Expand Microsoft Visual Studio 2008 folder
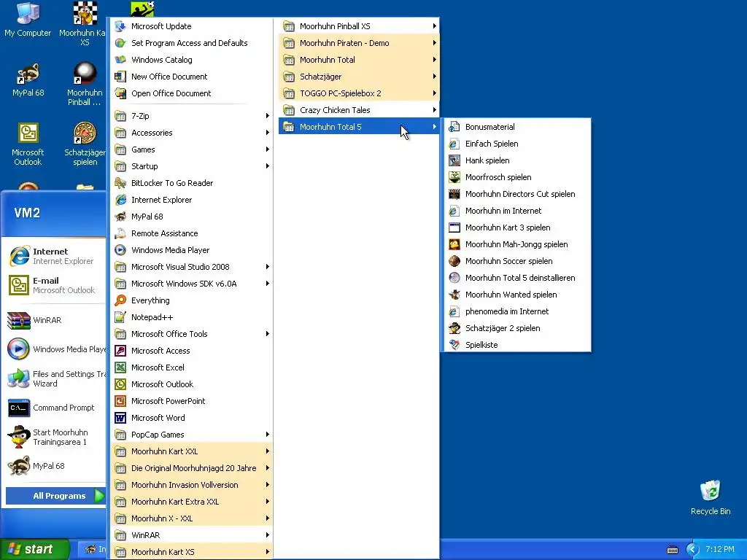Image resolution: width=747 pixels, height=560 pixels. (x=192, y=267)
